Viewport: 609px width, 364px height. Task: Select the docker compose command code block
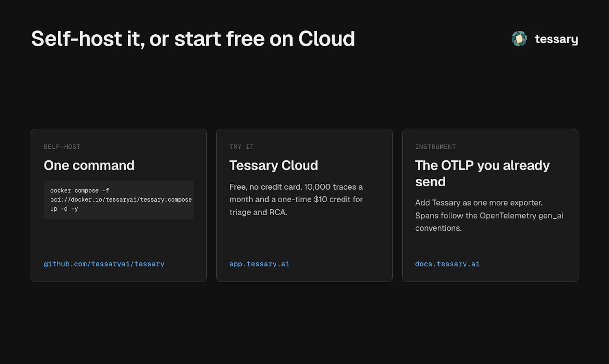pyautogui.click(x=119, y=200)
